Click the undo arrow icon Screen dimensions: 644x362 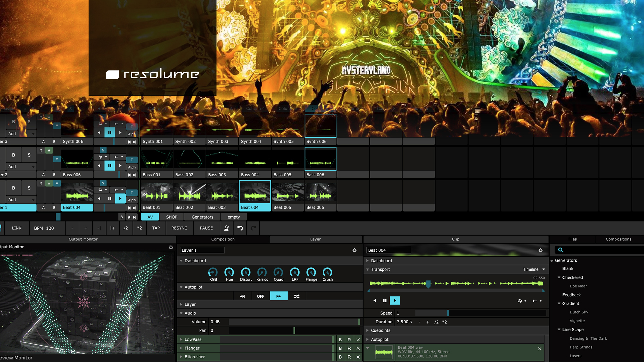point(240,228)
